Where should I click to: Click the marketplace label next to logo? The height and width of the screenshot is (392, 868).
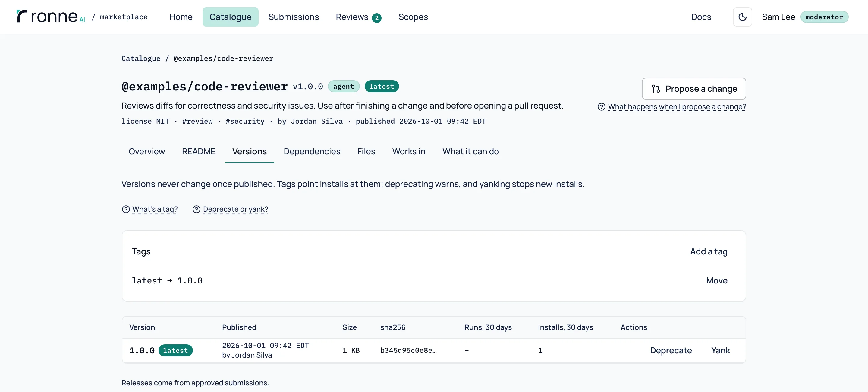click(124, 17)
